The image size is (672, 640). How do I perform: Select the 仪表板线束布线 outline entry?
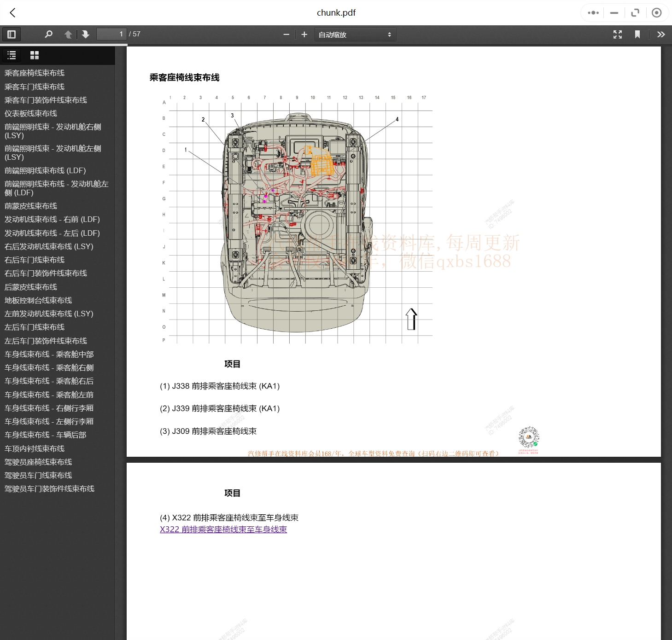tap(30, 113)
